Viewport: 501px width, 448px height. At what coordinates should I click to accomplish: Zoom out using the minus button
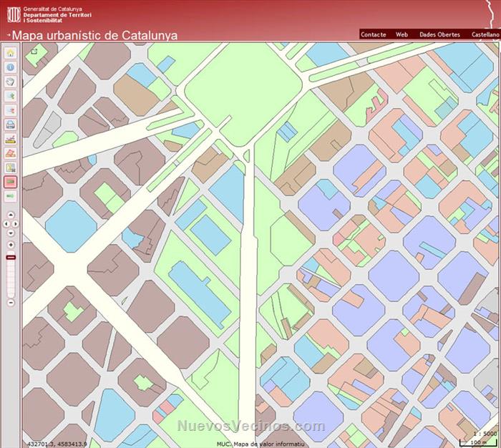[x=11, y=303]
